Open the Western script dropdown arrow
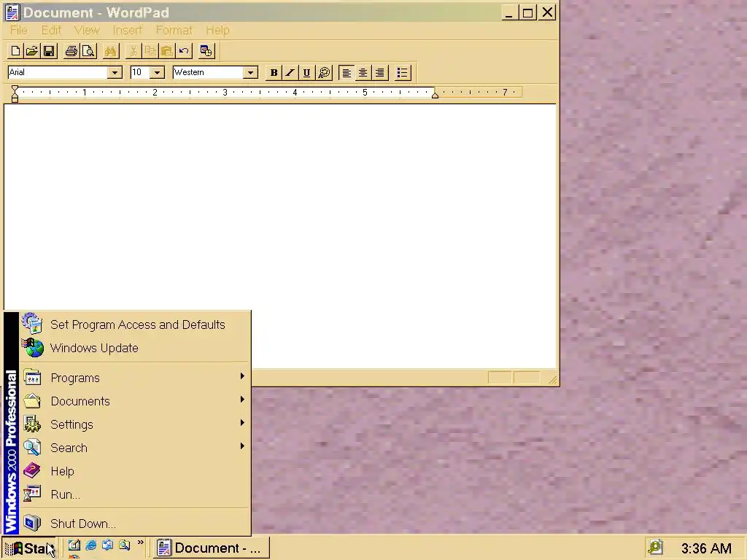747x560 pixels. (250, 72)
